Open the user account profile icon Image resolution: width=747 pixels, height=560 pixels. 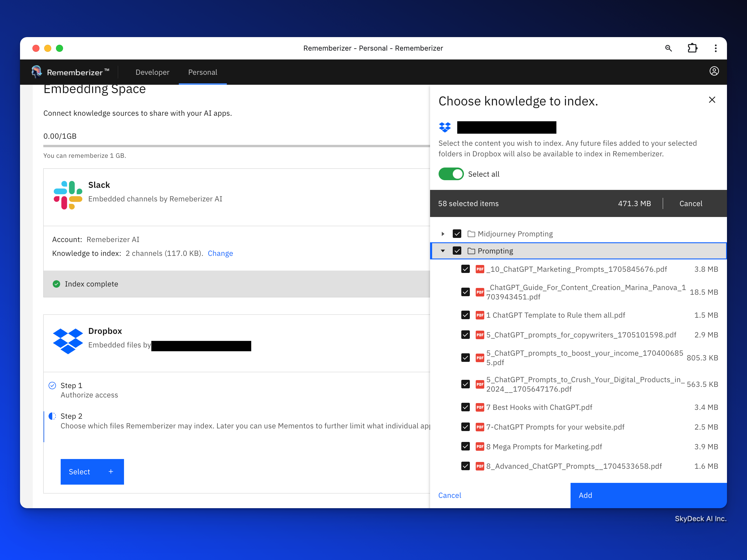pyautogui.click(x=714, y=71)
